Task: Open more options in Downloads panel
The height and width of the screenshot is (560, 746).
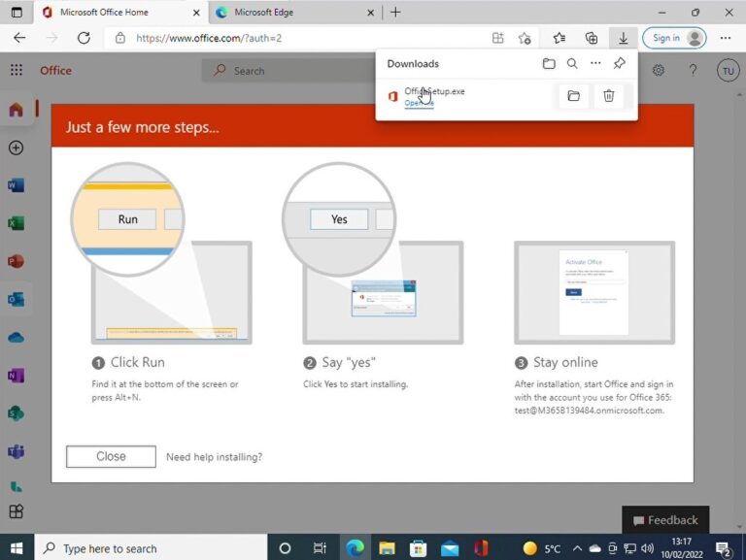Action: 595,63
